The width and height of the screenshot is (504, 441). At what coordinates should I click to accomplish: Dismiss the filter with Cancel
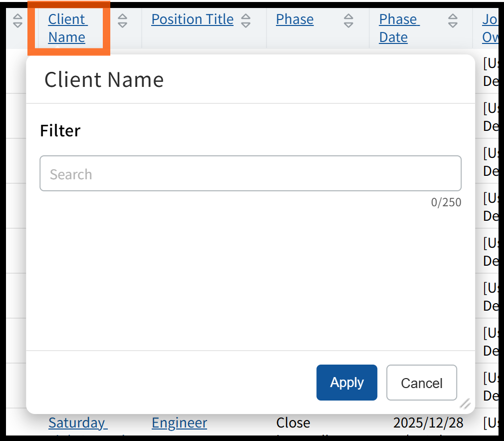click(x=421, y=383)
